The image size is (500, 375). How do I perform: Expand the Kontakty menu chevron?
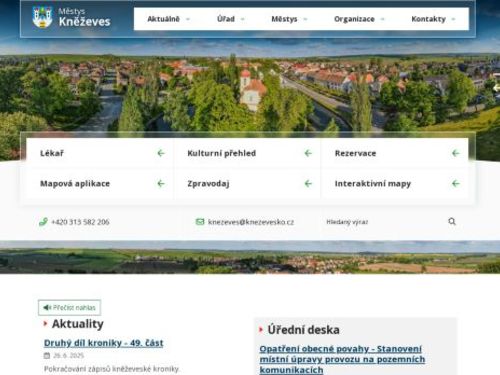point(453,19)
